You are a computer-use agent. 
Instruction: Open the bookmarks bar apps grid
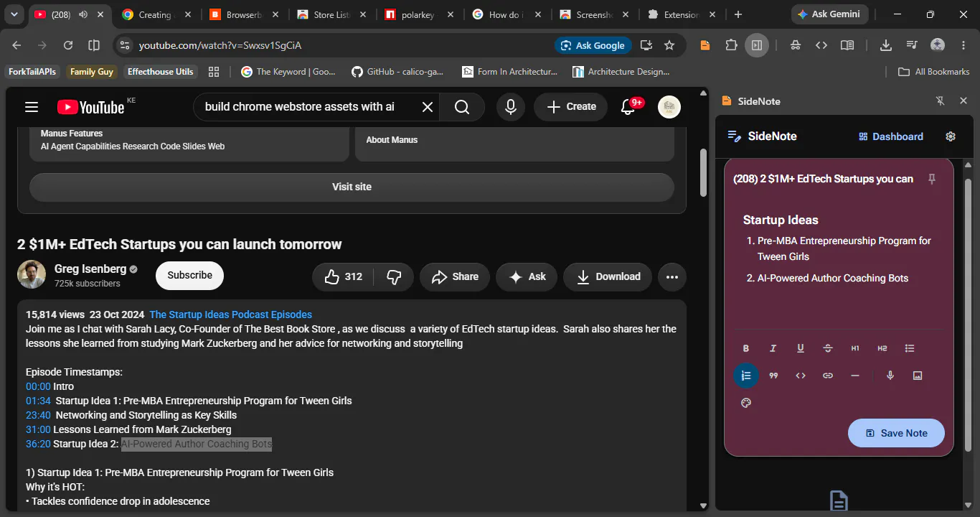pyautogui.click(x=213, y=72)
